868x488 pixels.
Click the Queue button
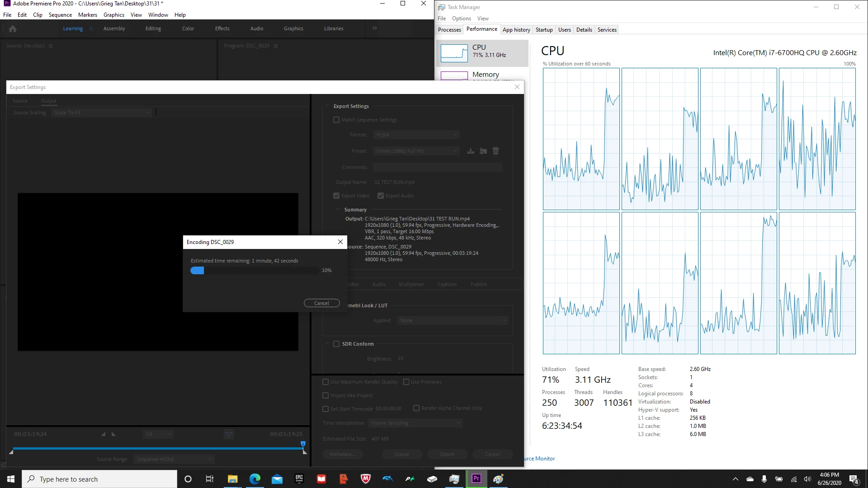401,455
